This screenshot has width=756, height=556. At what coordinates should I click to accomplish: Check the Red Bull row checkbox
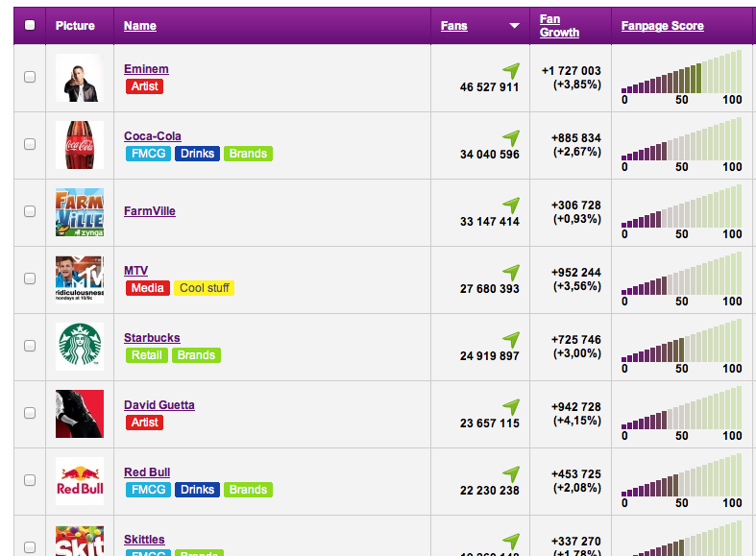30,480
